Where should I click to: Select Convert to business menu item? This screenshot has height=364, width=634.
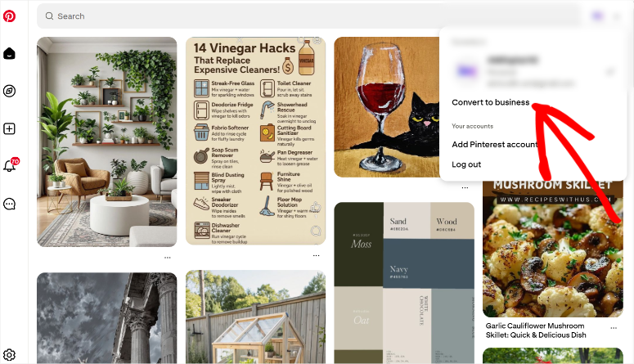[x=491, y=102]
